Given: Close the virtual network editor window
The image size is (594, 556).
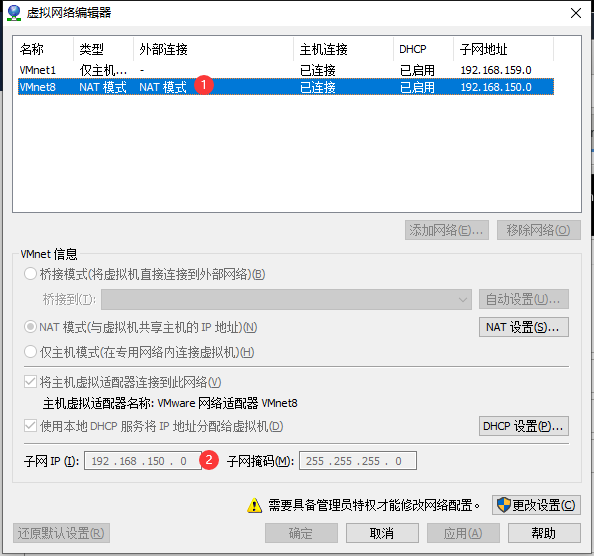Looking at the screenshot, I should [576, 13].
